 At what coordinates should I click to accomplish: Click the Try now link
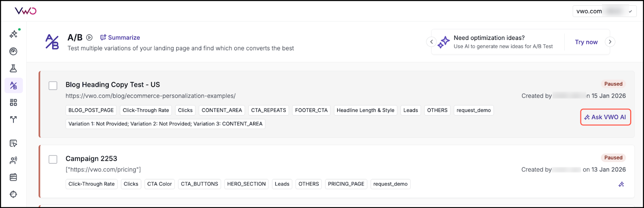point(586,42)
